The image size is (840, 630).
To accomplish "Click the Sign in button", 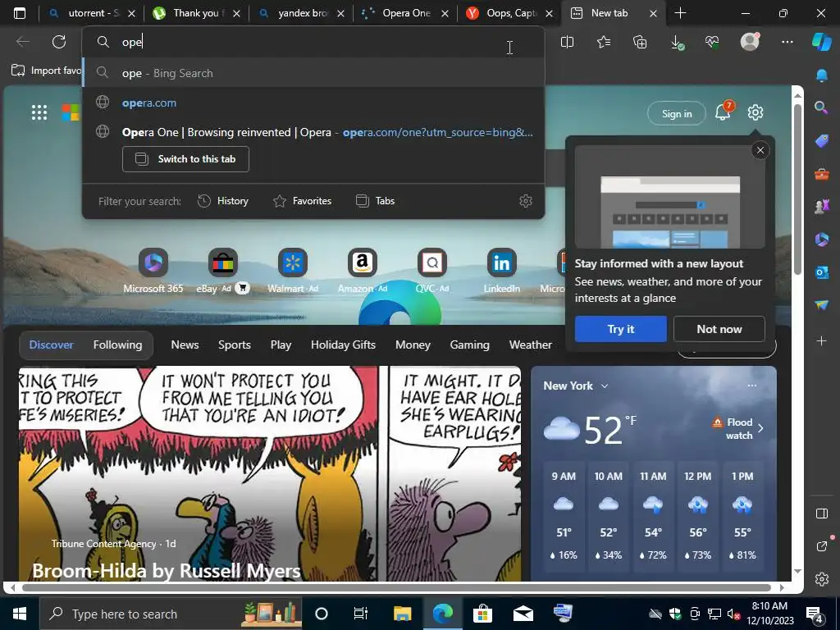I will [677, 113].
